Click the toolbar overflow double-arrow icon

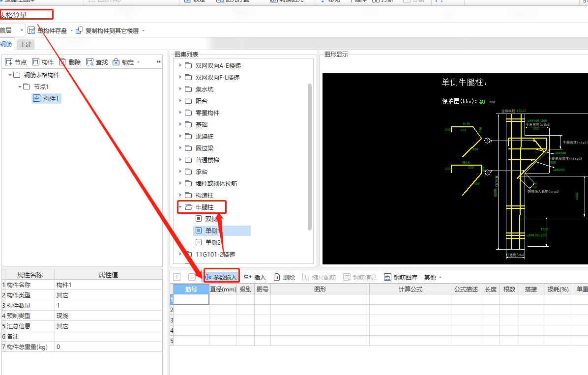159,62
